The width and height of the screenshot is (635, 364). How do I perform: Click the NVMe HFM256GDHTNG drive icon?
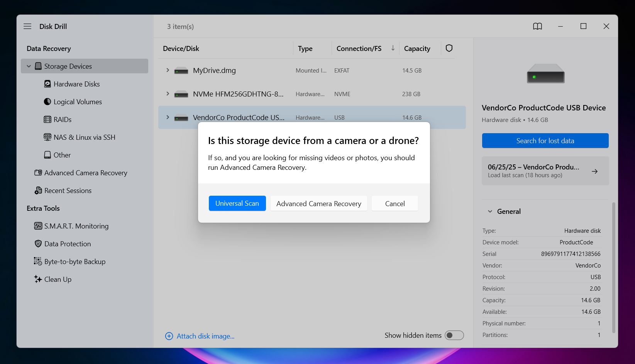[x=181, y=95]
